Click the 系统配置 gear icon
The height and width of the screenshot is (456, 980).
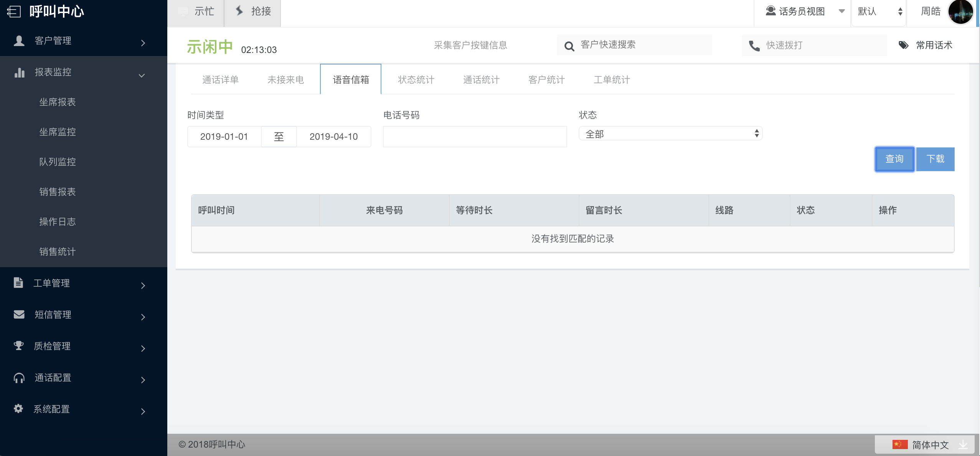pos(18,408)
